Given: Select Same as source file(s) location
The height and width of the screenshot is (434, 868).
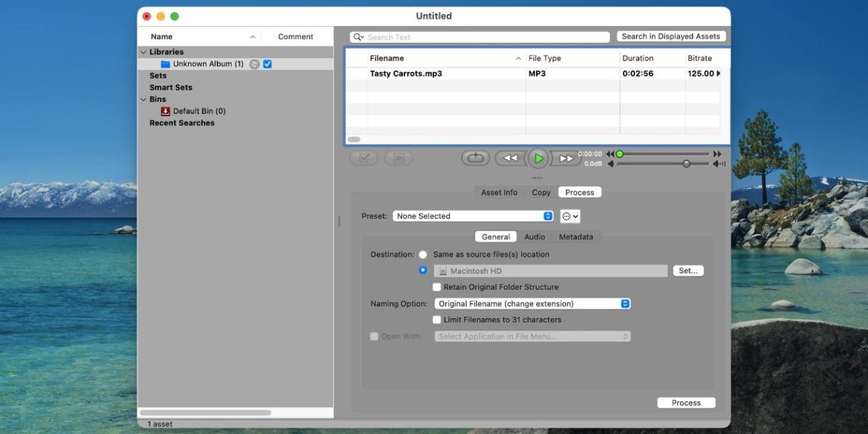Looking at the screenshot, I should point(423,254).
